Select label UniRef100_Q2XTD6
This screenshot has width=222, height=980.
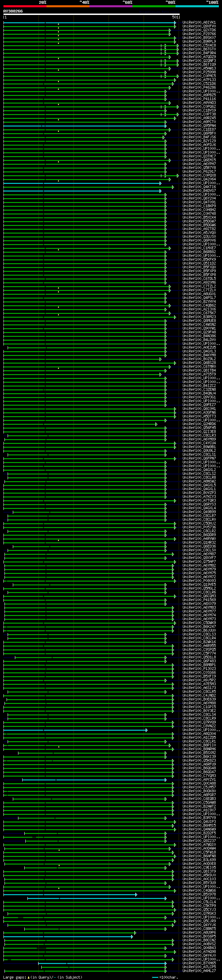(x=199, y=30)
